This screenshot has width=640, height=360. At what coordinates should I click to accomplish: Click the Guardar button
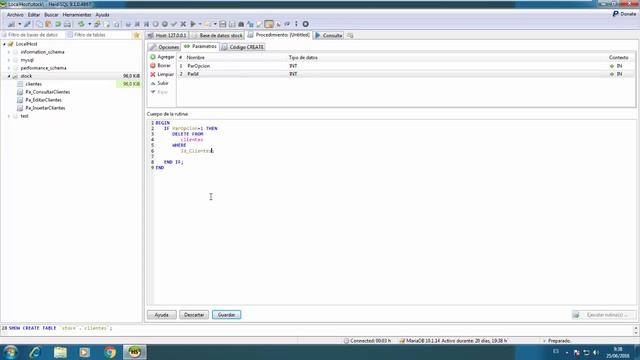[227, 315]
